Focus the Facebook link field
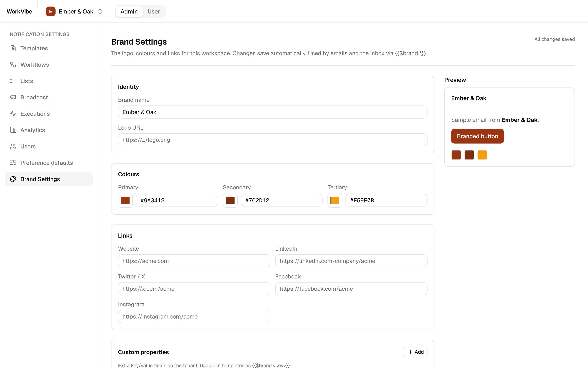This screenshot has width=588, height=368. tap(351, 289)
